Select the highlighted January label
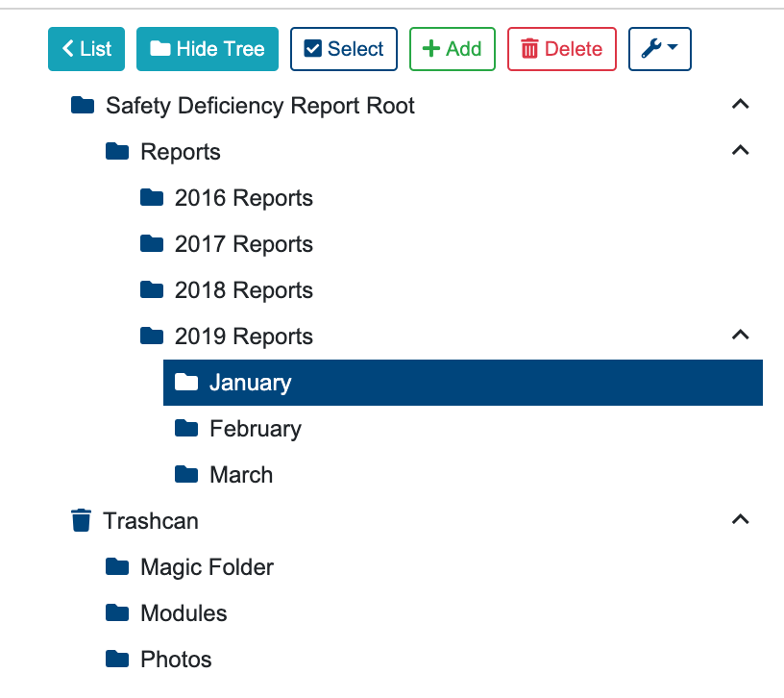The width and height of the screenshot is (784, 698). pos(250,383)
